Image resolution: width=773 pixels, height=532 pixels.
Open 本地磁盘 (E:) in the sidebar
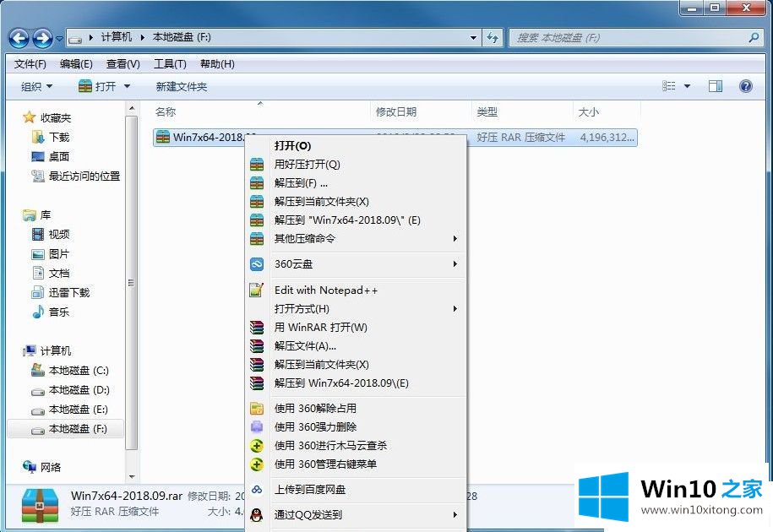coord(69,410)
